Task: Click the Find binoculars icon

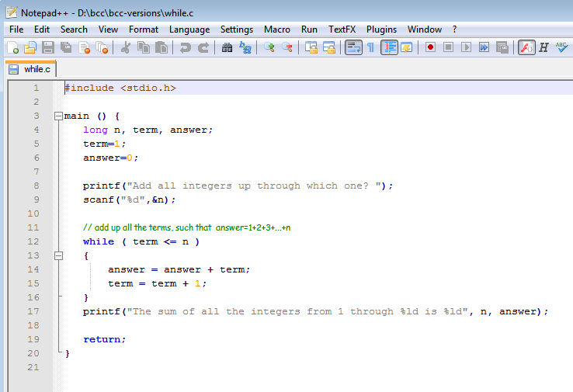Action: pos(227,47)
